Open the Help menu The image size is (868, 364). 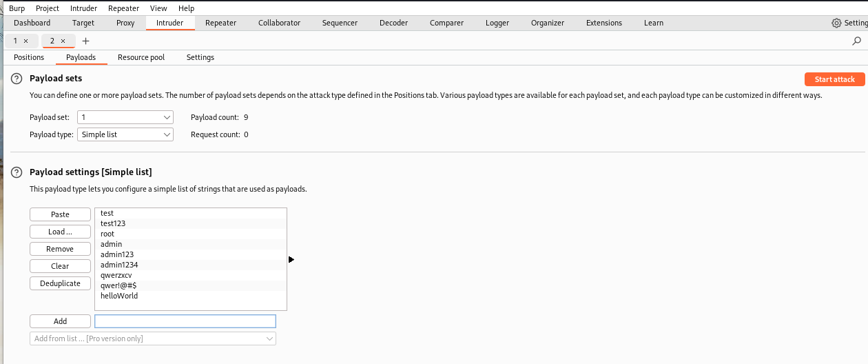pos(186,8)
